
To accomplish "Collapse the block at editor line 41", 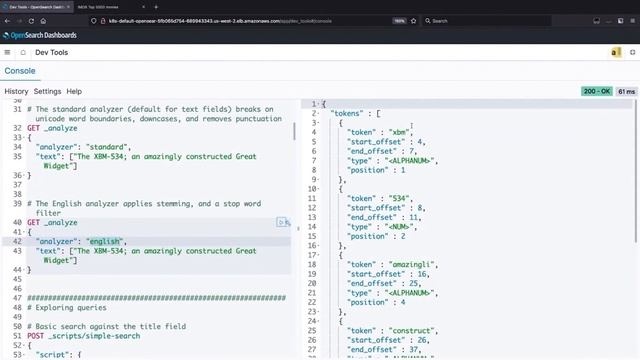I will 24,232.
